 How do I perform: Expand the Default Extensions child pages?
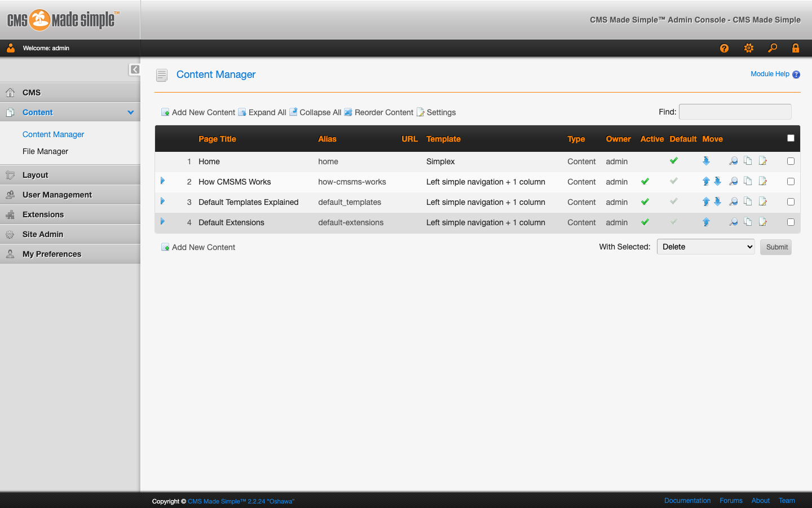162,222
